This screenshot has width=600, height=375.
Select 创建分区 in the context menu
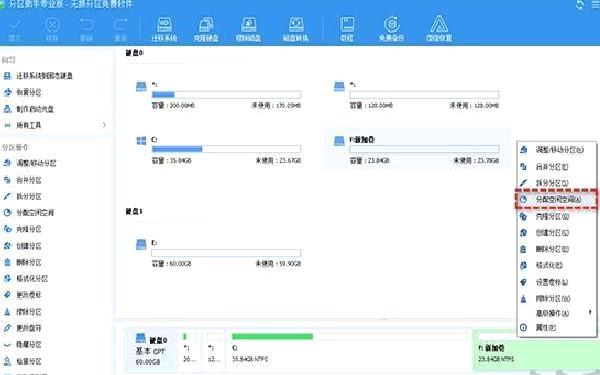point(557,233)
